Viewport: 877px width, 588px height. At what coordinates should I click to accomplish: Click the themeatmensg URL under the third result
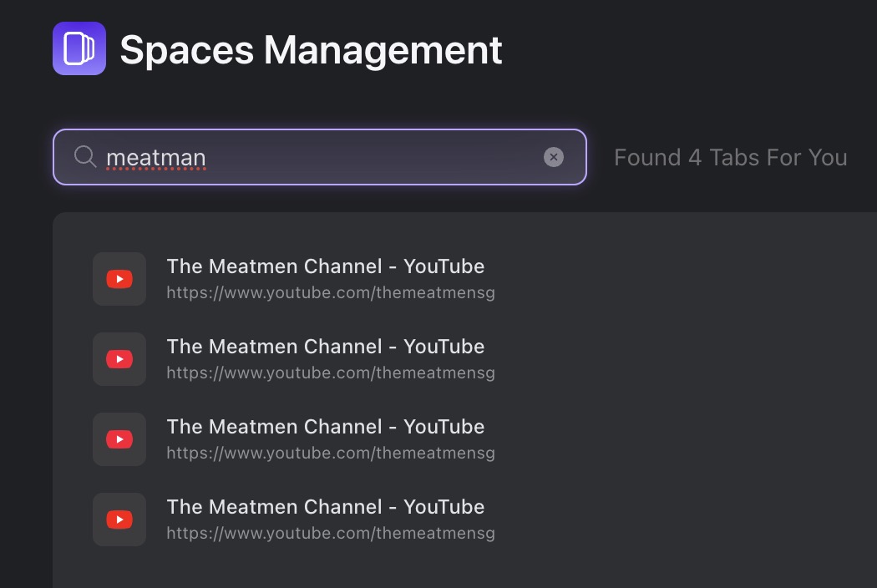[331, 454]
